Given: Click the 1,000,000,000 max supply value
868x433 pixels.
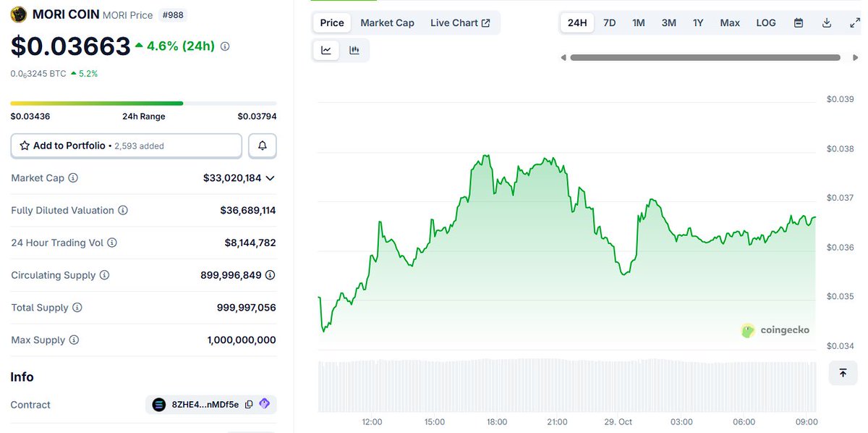Looking at the screenshot, I should [242, 340].
